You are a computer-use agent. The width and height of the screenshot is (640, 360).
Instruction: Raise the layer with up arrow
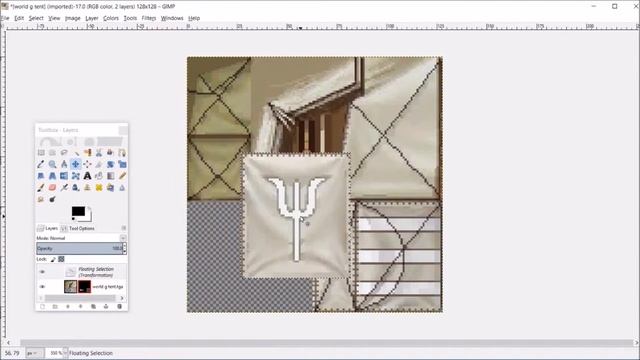pyautogui.click(x=68, y=307)
